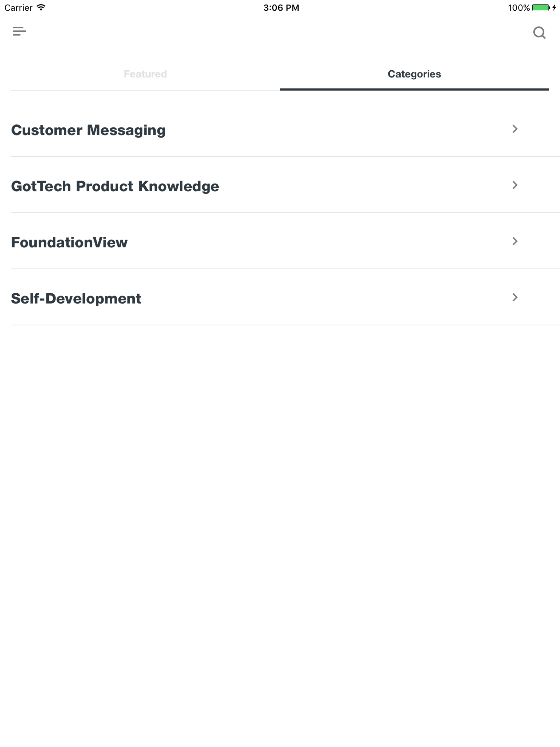The height and width of the screenshot is (747, 560).
Task: Tap the 100% battery percentage
Action: tap(519, 7)
